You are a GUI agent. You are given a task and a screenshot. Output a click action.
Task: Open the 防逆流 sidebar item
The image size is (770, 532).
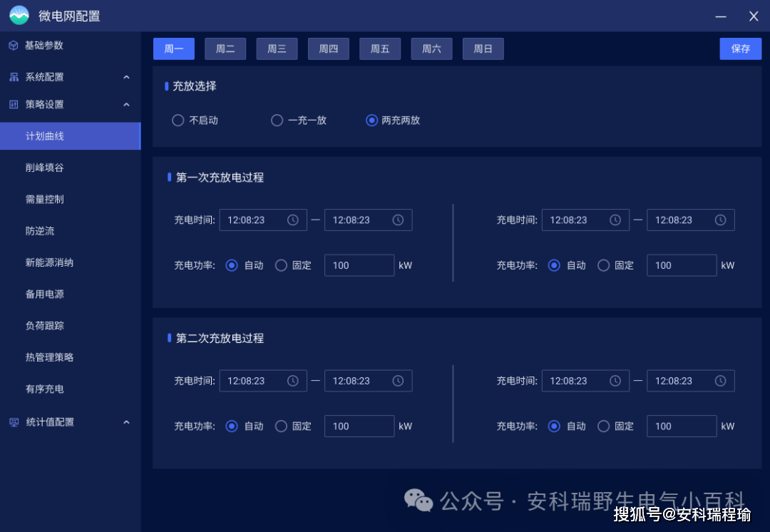70,231
